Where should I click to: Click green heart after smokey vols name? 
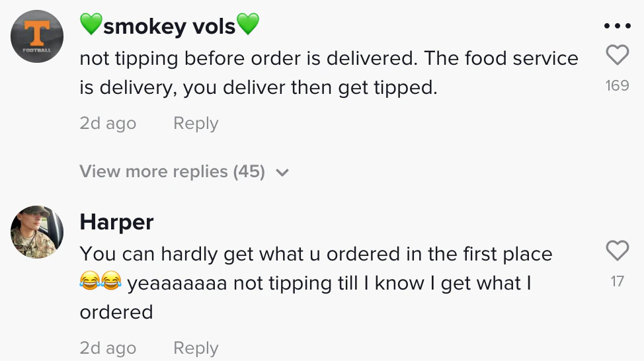pyautogui.click(x=248, y=26)
